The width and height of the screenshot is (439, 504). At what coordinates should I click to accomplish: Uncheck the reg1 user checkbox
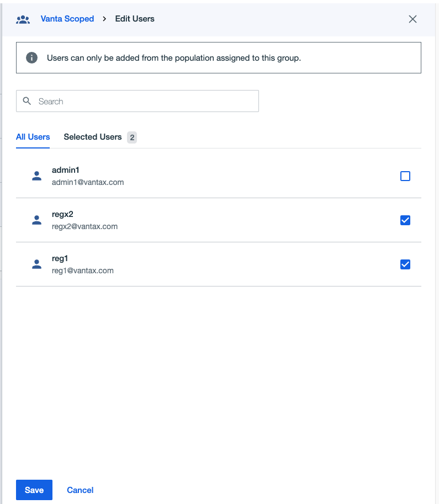pos(405,264)
